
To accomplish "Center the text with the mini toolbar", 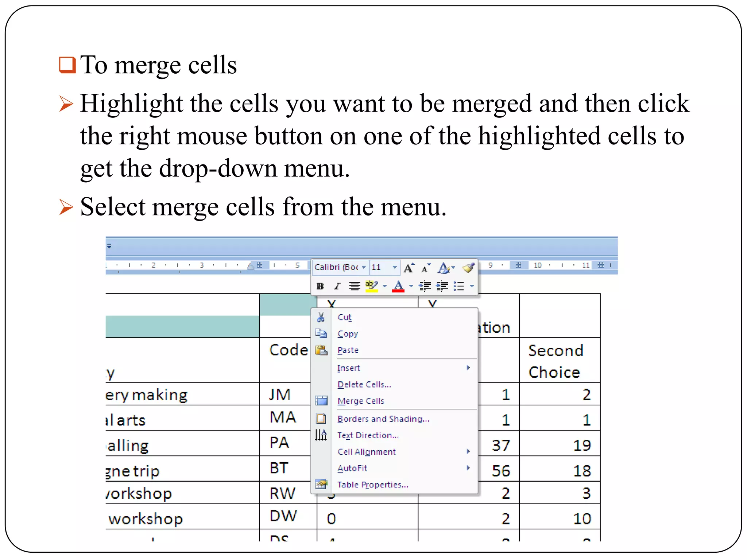I will (355, 286).
